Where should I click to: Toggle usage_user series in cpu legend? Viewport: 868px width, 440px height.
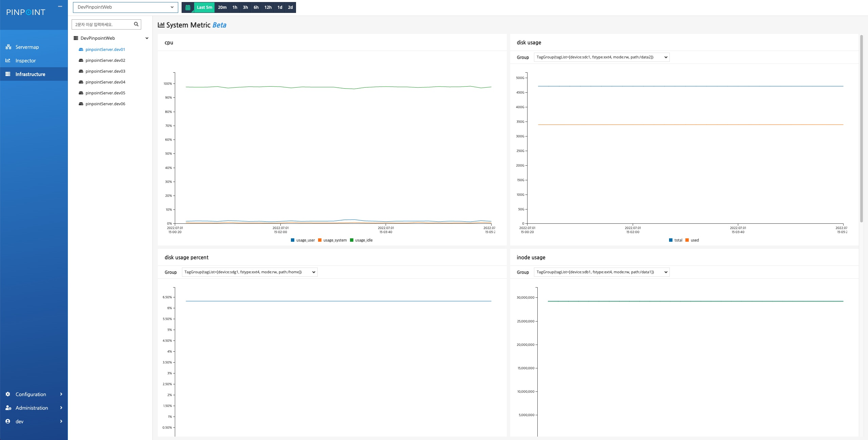coord(305,240)
